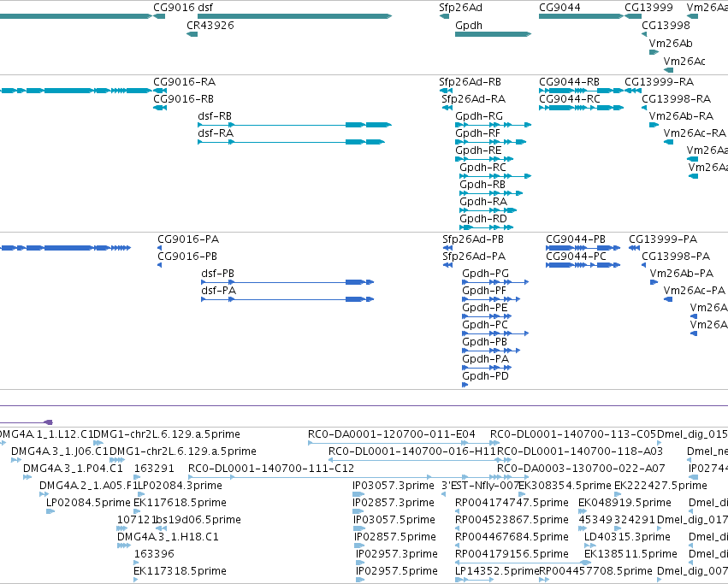The height and width of the screenshot is (584, 728).
Task: Open the dsf-PB protein label
Action: [x=217, y=274]
